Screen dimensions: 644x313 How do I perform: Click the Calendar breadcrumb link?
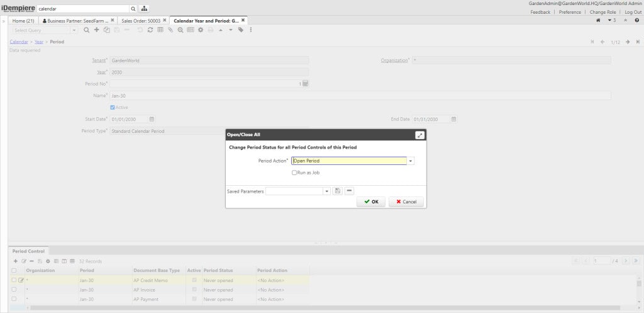(x=18, y=42)
